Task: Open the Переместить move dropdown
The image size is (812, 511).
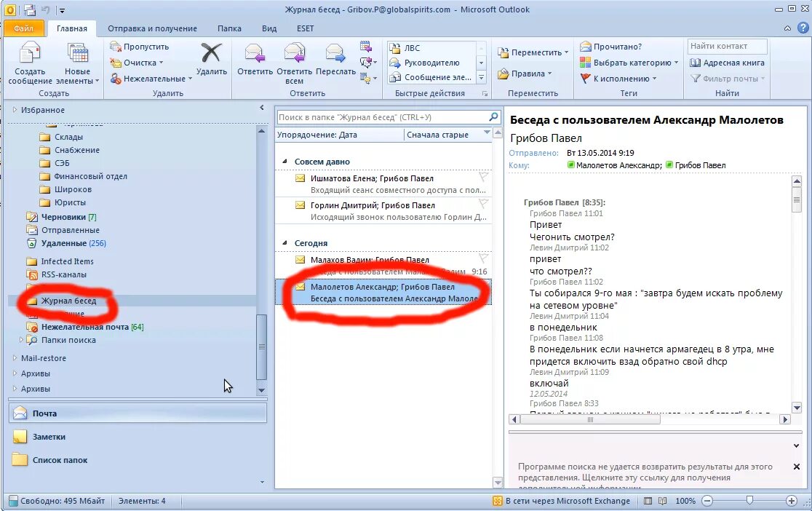Action: pos(533,52)
